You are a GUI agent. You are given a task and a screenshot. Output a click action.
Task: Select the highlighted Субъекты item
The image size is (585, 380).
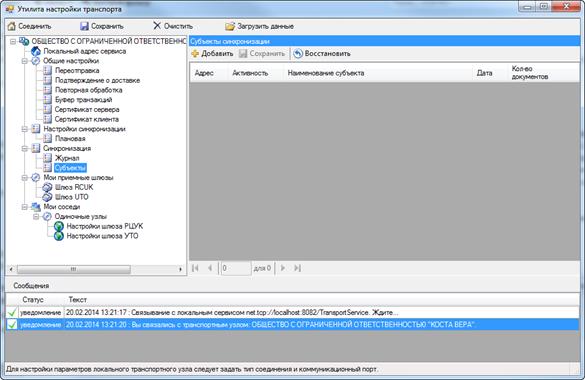pyautogui.click(x=70, y=168)
